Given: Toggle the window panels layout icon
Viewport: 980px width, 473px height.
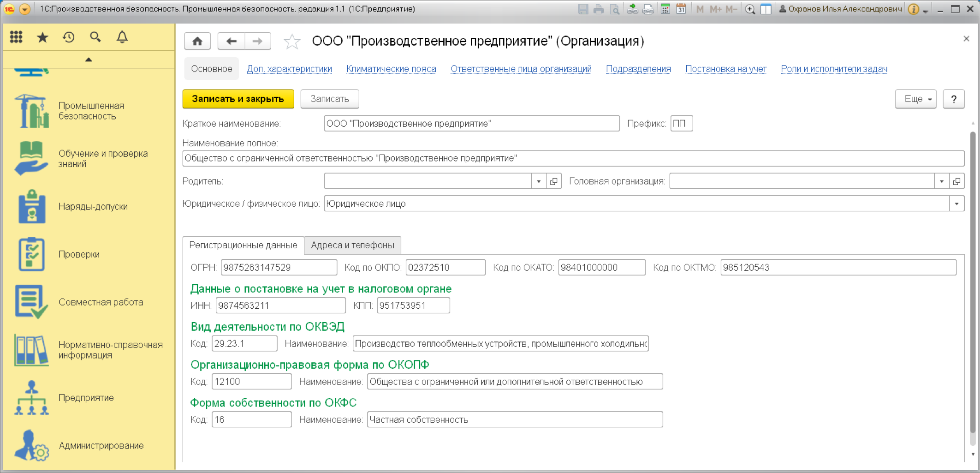Looking at the screenshot, I should 766,9.
